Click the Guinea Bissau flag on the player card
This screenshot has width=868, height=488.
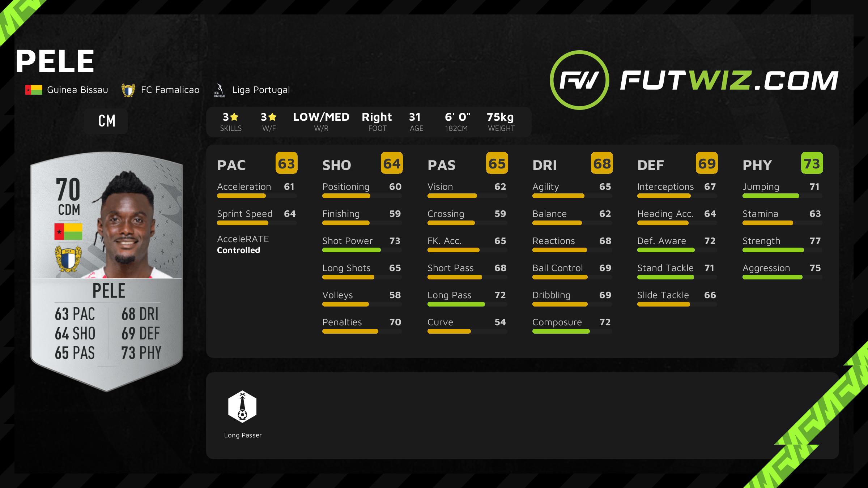pyautogui.click(x=68, y=232)
